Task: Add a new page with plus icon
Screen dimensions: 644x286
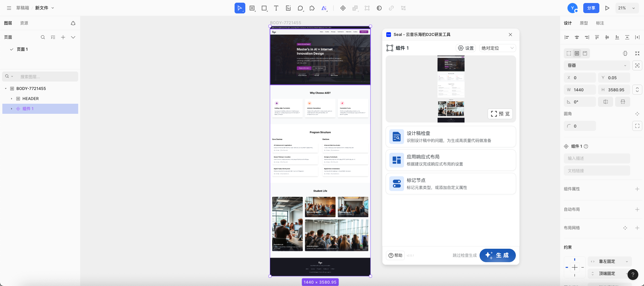Action: pyautogui.click(x=63, y=37)
